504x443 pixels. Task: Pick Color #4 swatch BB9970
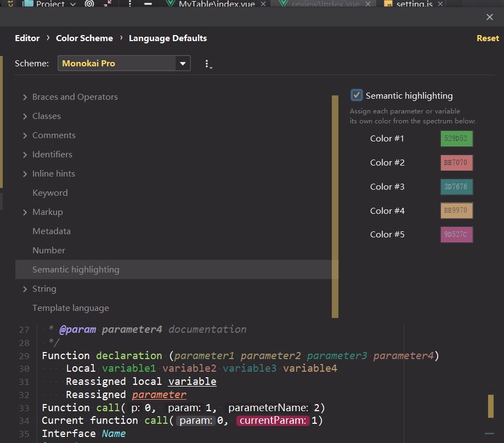[456, 211]
